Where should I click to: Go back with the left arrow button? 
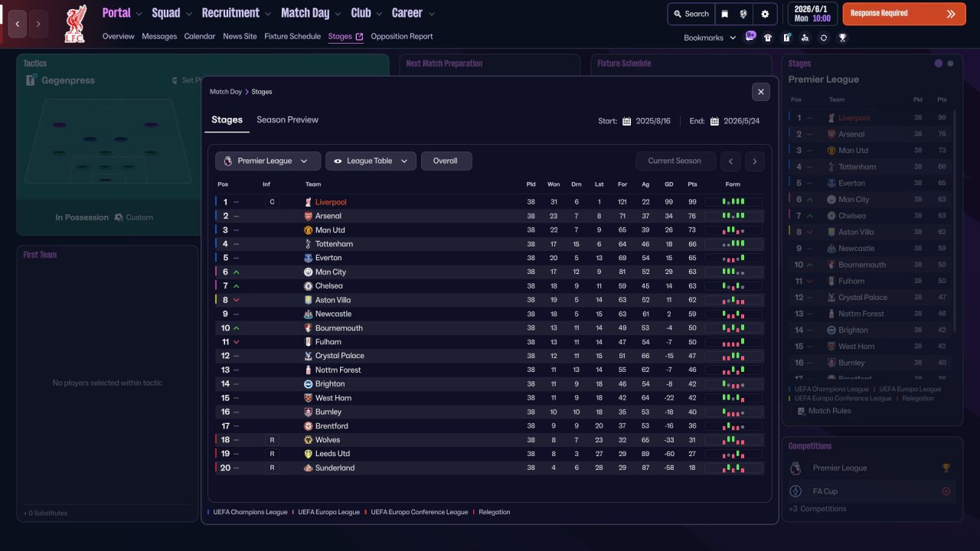[x=17, y=24]
